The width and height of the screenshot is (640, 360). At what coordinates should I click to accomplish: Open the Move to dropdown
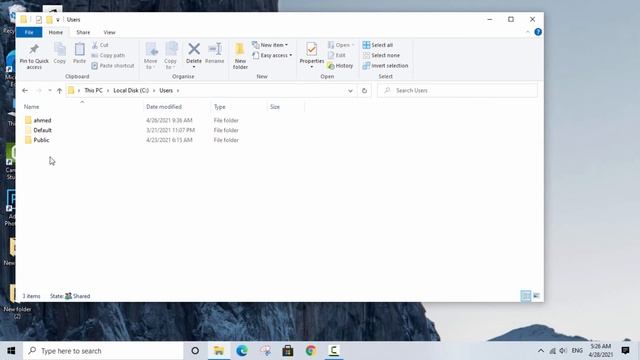click(151, 56)
